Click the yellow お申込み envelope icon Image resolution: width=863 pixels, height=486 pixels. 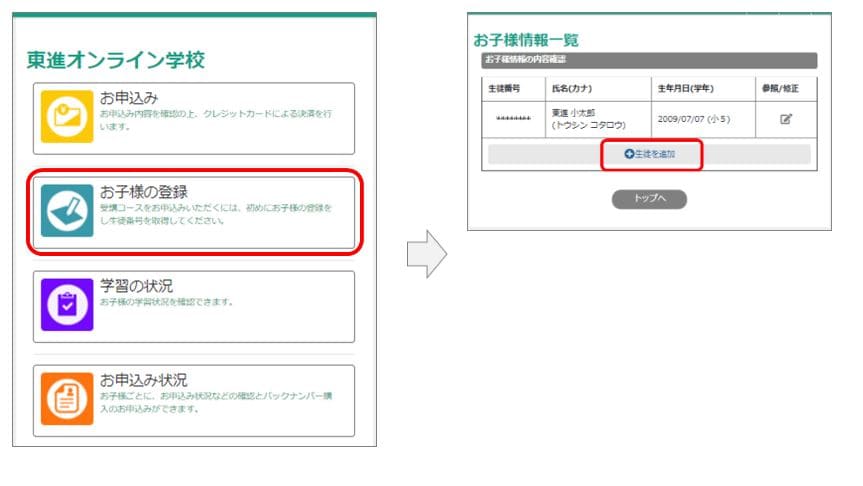point(67,116)
